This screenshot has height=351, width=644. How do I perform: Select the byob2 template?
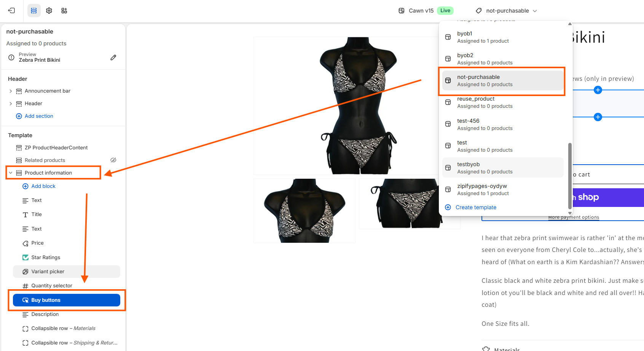(x=503, y=59)
